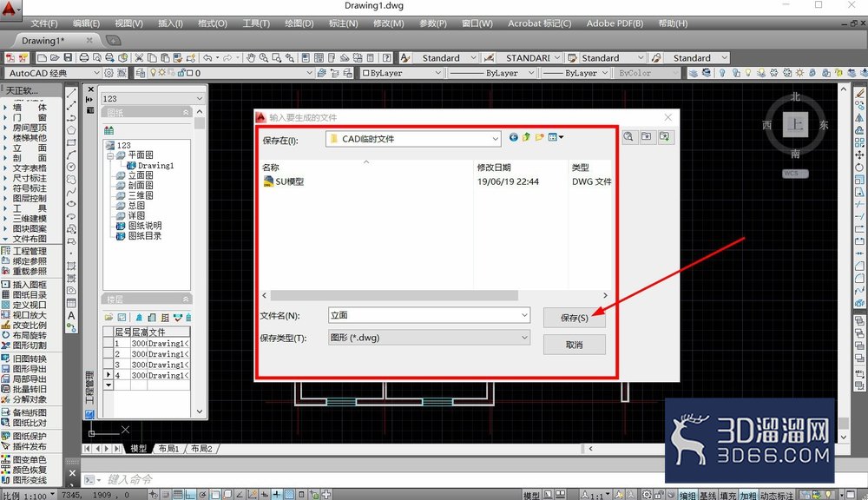This screenshot has width=868, height=500.
Task: Toggle the 填充 status bar button
Action: pos(728,495)
